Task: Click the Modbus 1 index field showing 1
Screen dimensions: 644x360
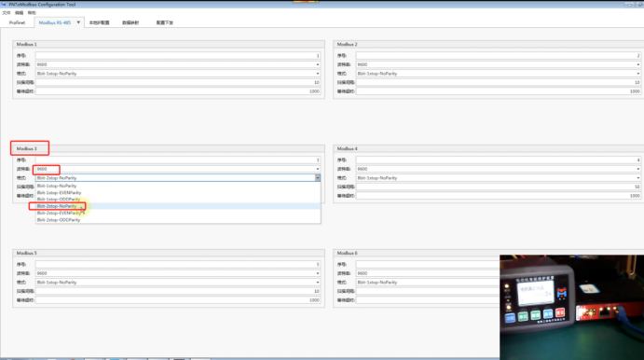Action: point(178,55)
